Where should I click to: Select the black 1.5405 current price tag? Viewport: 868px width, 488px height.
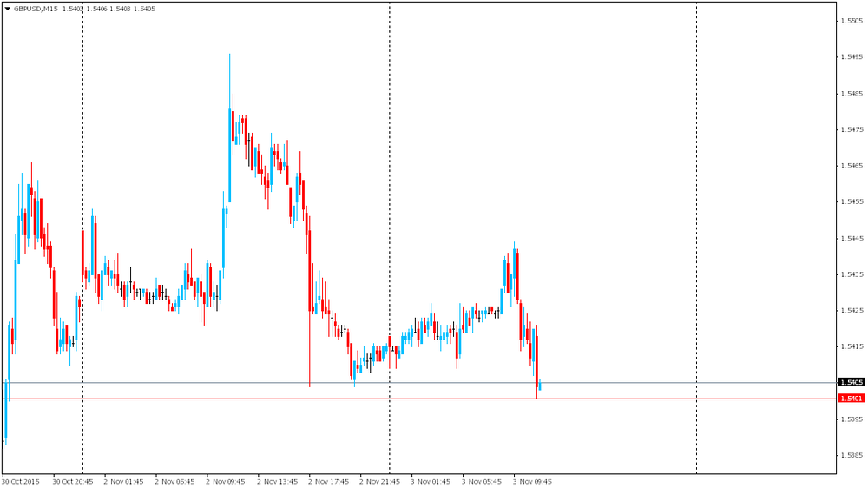pos(851,382)
